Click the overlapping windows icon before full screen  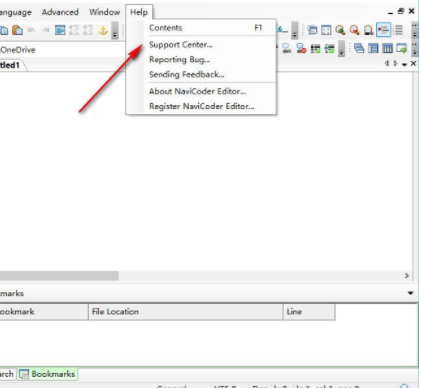[x=312, y=30]
